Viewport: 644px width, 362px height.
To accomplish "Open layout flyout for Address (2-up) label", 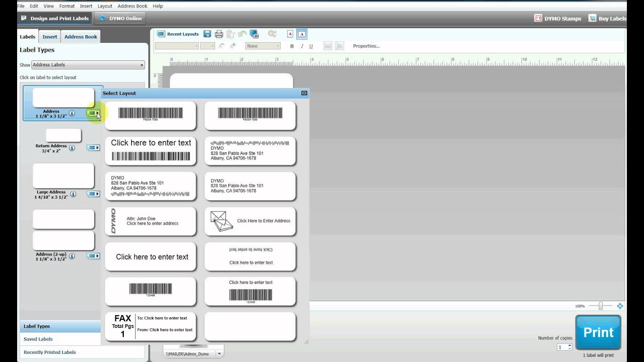I will click(94, 256).
